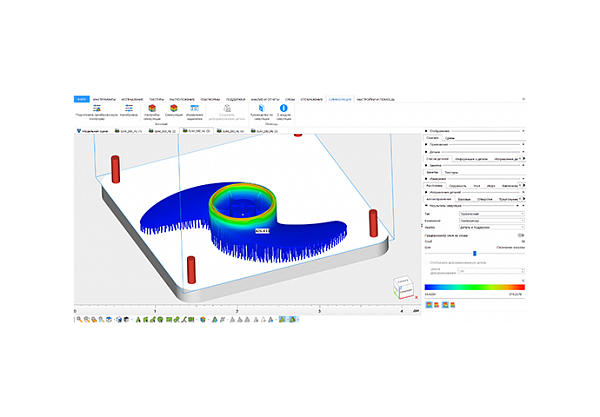This screenshot has height=417, width=600.
Task: Toggle the deformed part display checkbox
Action: 427,261
